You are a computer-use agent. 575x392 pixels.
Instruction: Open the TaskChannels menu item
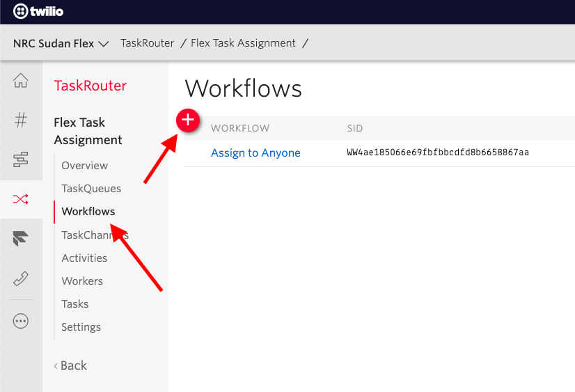point(95,235)
